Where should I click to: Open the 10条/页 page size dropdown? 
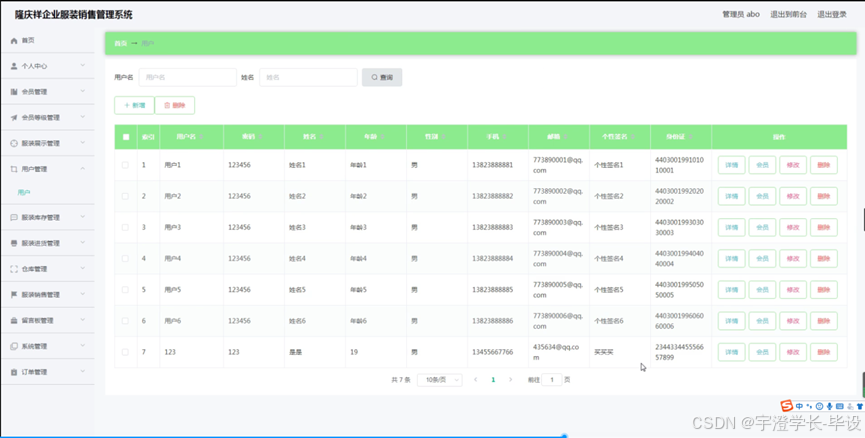tap(440, 380)
